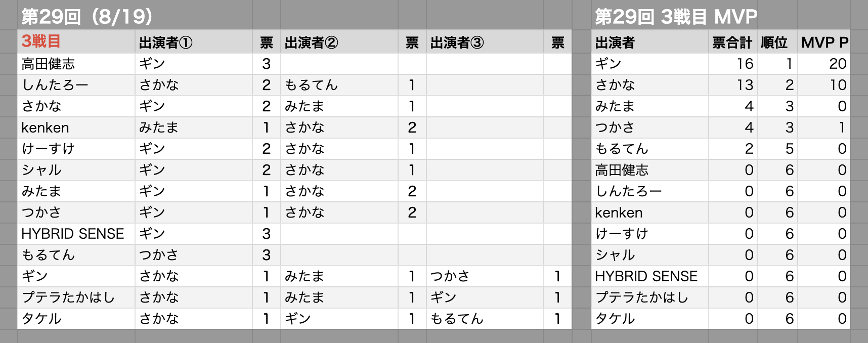
Task: Click the 16 vote total for ギン
Action: pyautogui.click(x=732, y=64)
